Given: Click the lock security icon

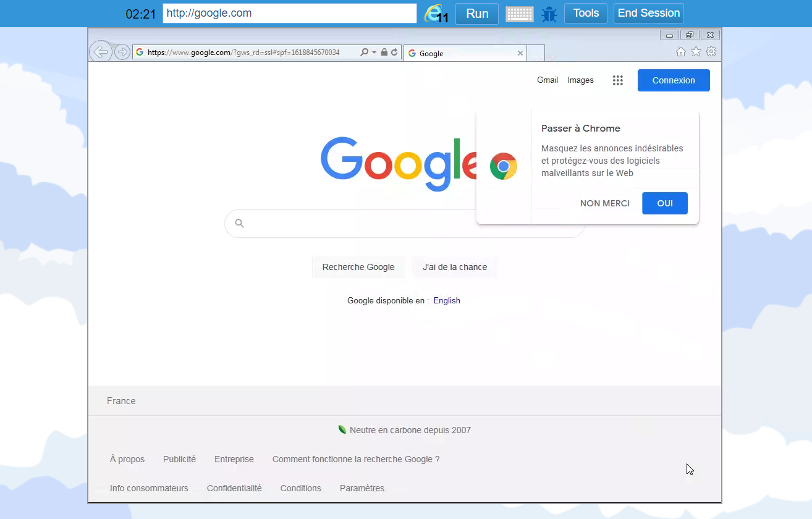Looking at the screenshot, I should [x=384, y=53].
